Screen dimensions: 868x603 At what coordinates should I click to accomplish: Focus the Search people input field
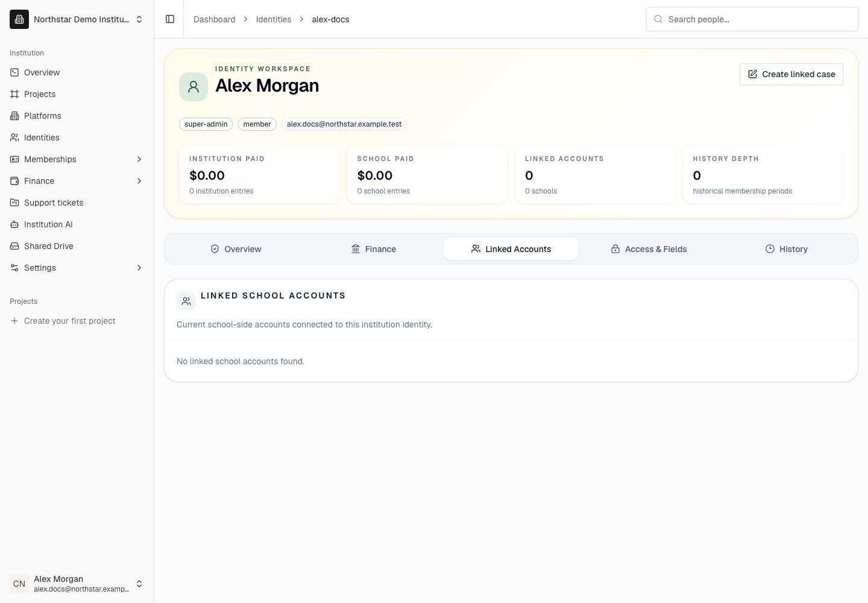[752, 19]
